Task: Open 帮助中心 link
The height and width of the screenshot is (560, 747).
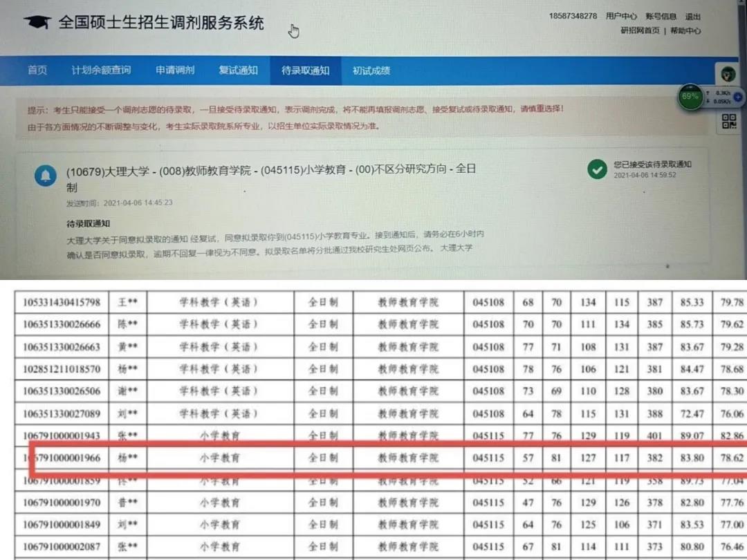Action: [x=685, y=30]
